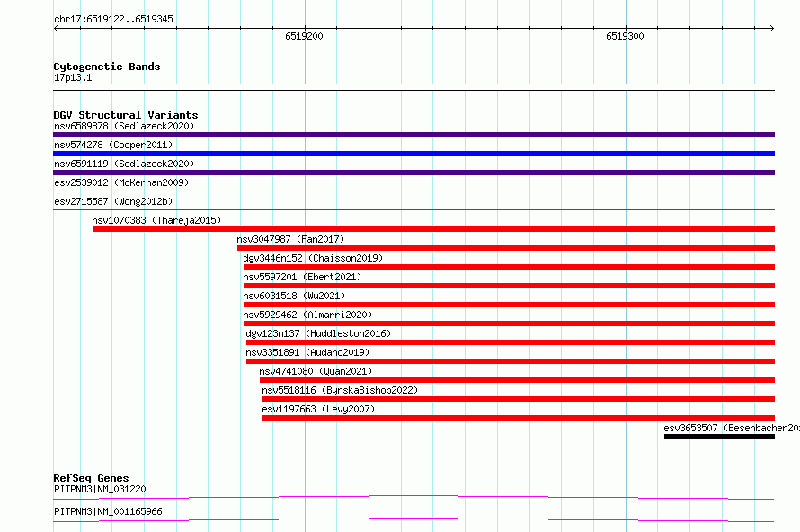Click the red bar of nsv1070383

433,229
